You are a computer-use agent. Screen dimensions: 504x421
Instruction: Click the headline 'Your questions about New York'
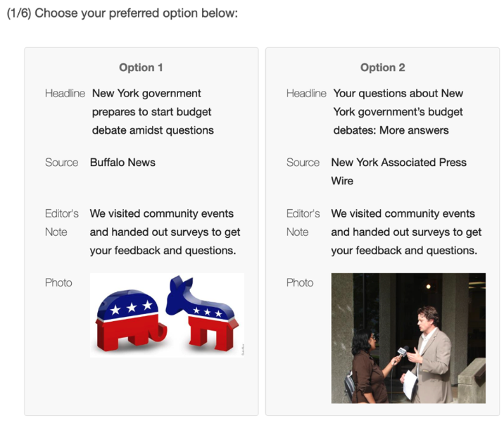point(398,112)
